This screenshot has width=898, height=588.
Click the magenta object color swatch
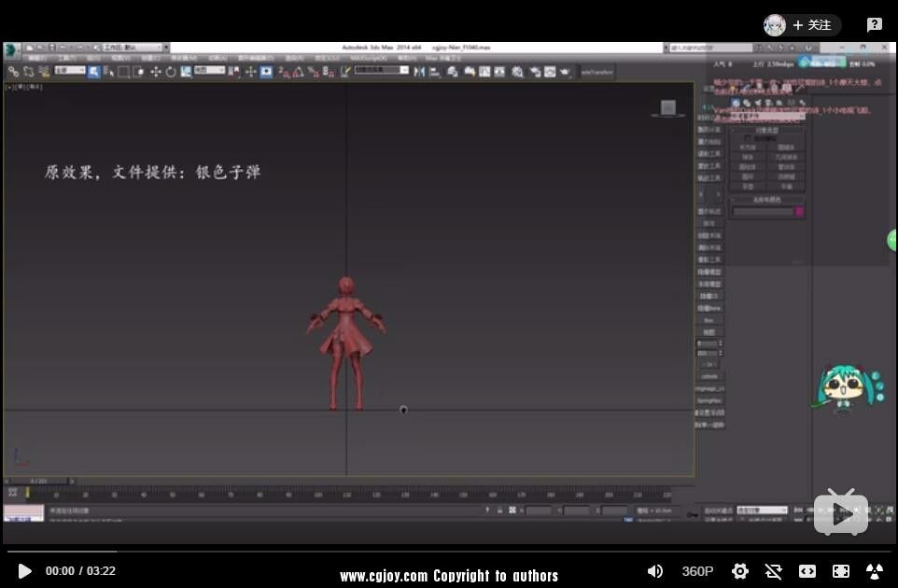pos(799,211)
